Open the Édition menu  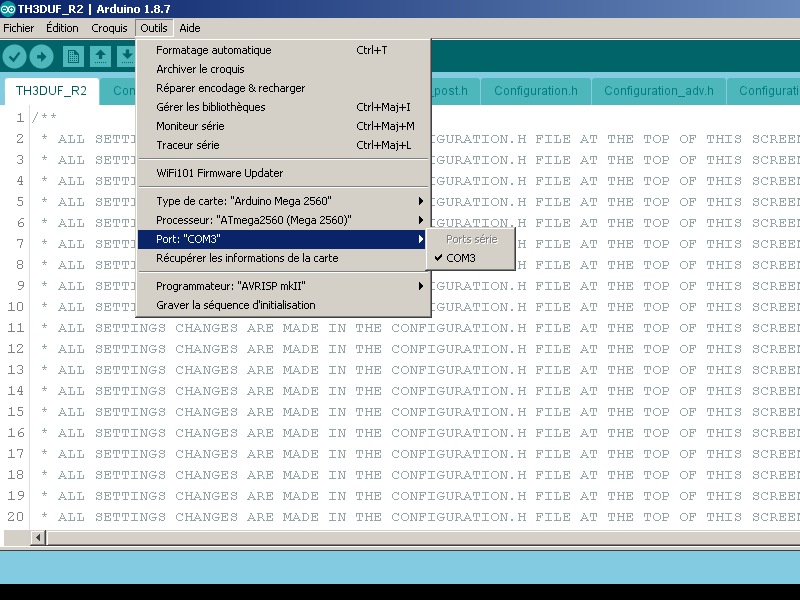pyautogui.click(x=62, y=28)
